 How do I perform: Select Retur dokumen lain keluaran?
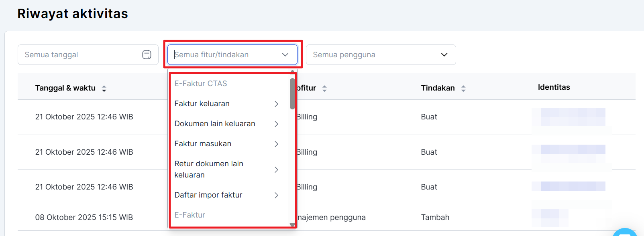pyautogui.click(x=209, y=169)
